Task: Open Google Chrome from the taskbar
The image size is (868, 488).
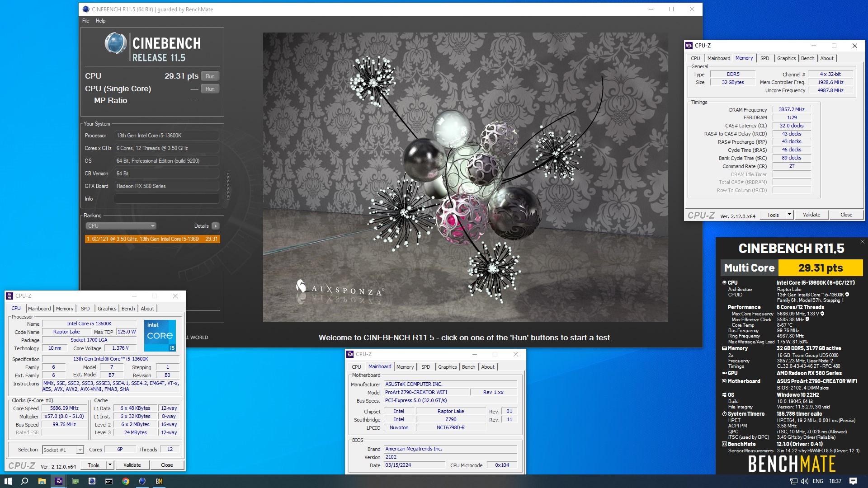Action: click(x=126, y=481)
